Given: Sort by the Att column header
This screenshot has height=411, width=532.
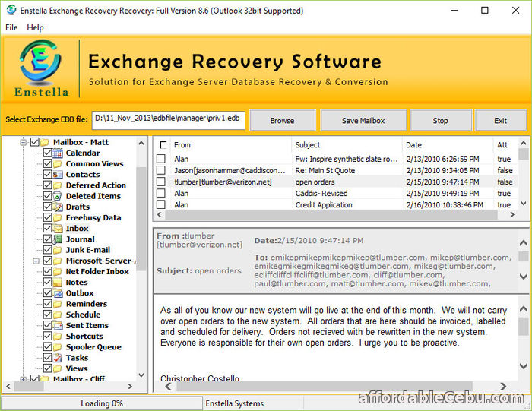Looking at the screenshot, I should [x=505, y=145].
